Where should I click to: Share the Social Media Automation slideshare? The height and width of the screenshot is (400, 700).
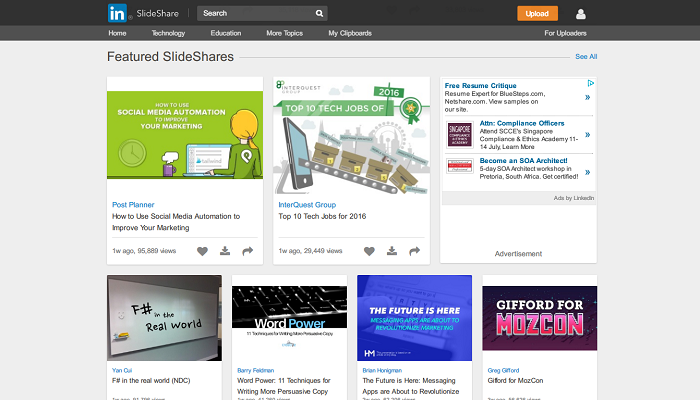coord(248,251)
